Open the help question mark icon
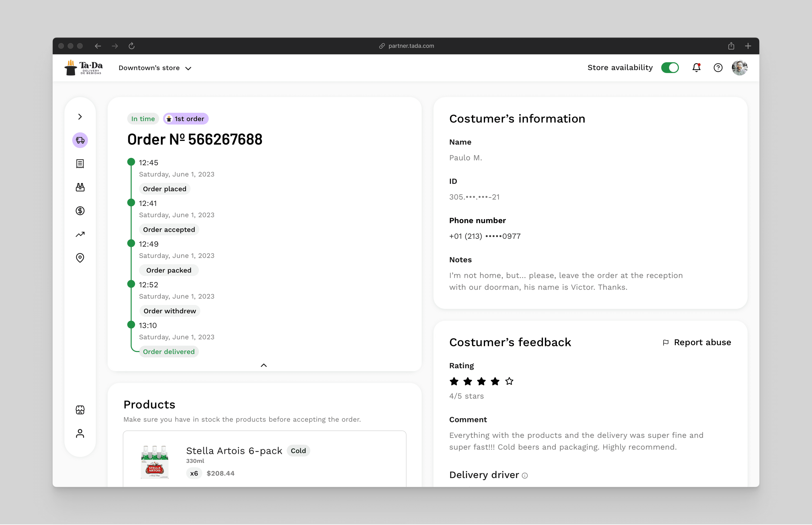The height and width of the screenshot is (525, 812). pyautogui.click(x=718, y=67)
